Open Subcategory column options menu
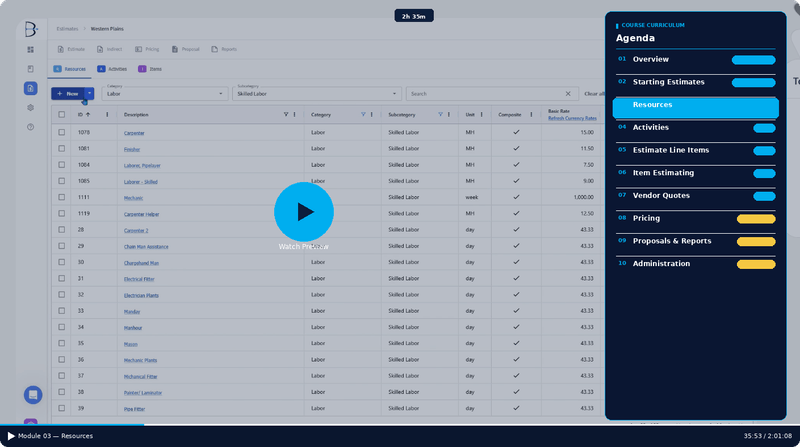The width and height of the screenshot is (800, 447). [449, 115]
